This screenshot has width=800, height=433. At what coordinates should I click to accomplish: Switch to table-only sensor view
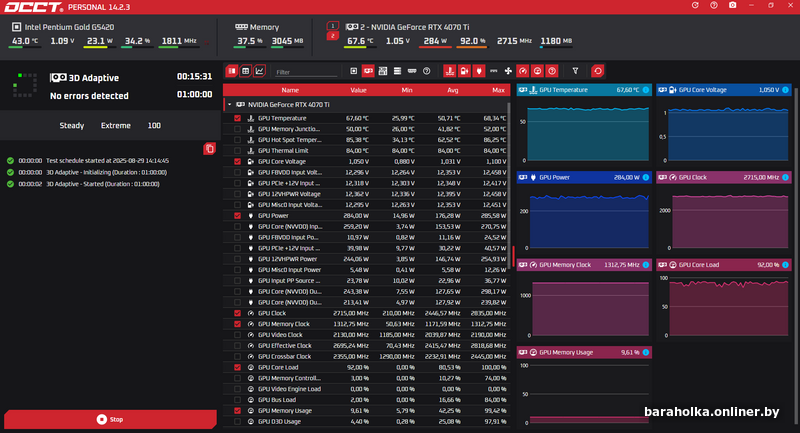click(245, 71)
